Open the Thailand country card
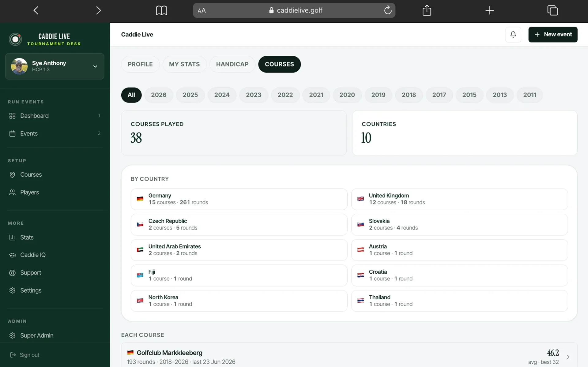 [x=459, y=301]
